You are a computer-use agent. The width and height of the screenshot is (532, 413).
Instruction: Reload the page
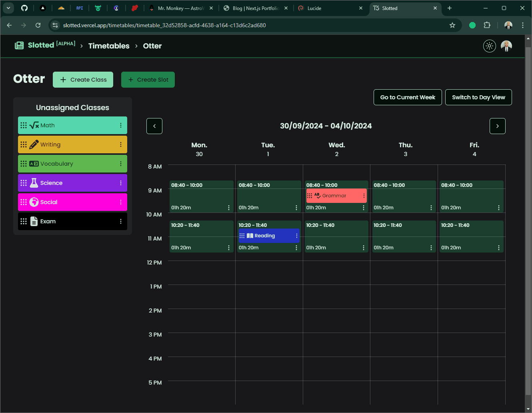coord(38,25)
